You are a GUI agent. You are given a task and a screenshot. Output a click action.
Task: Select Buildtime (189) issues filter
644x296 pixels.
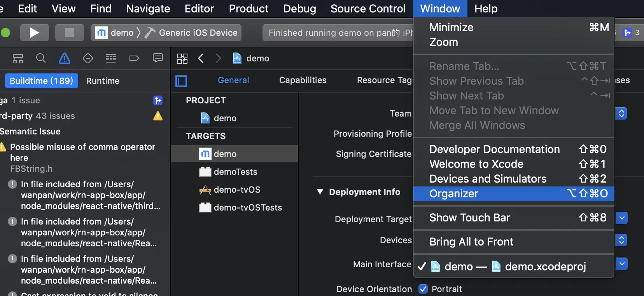[x=42, y=81]
